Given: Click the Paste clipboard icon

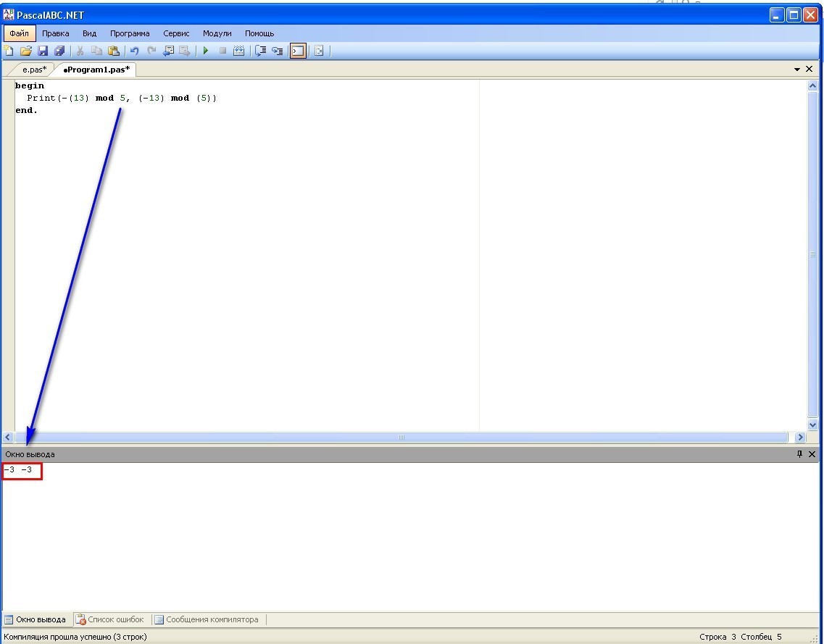Looking at the screenshot, I should 114,51.
